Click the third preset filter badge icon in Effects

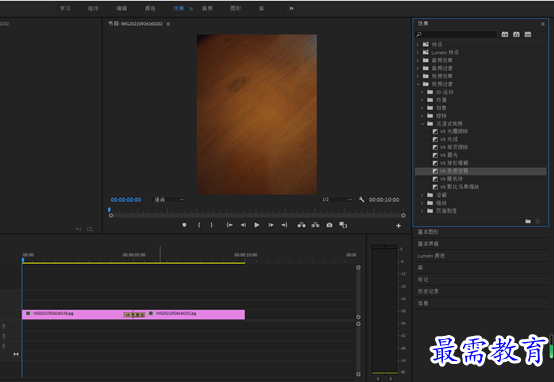[x=528, y=34]
